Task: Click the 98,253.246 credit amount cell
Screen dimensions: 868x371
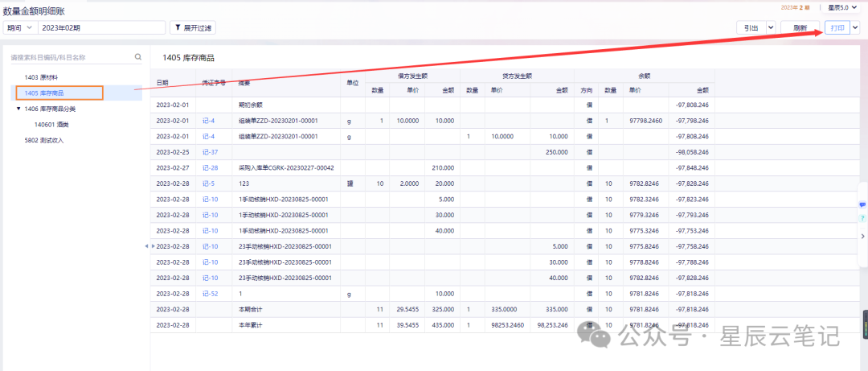Action: [x=552, y=325]
